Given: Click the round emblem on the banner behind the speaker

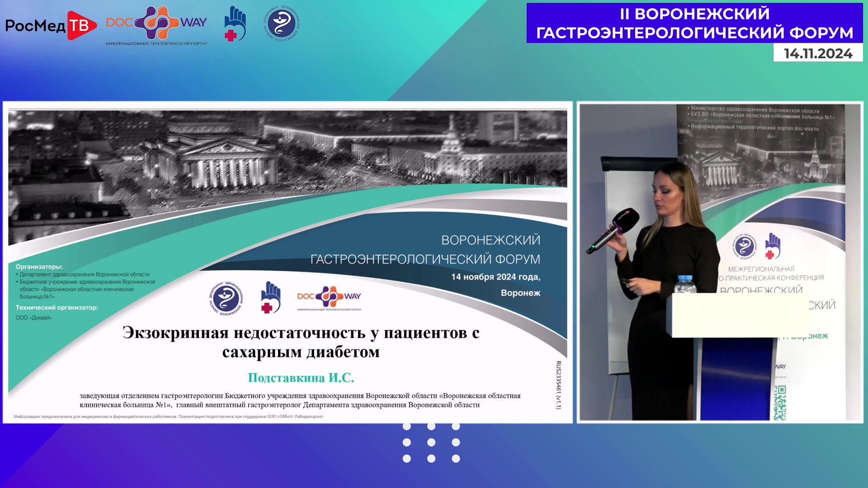Looking at the screenshot, I should point(744,247).
